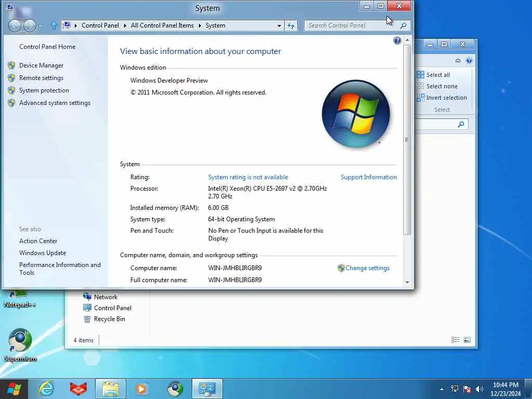Open File Explorer from taskbar

click(111, 389)
